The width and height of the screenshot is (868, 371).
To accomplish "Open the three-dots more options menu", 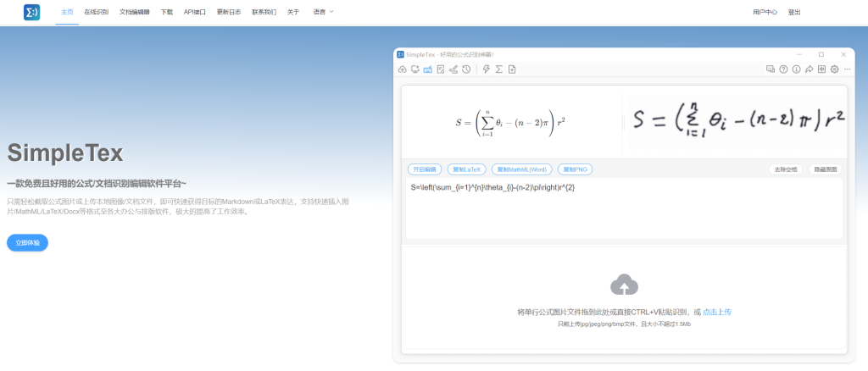I will click(x=847, y=69).
